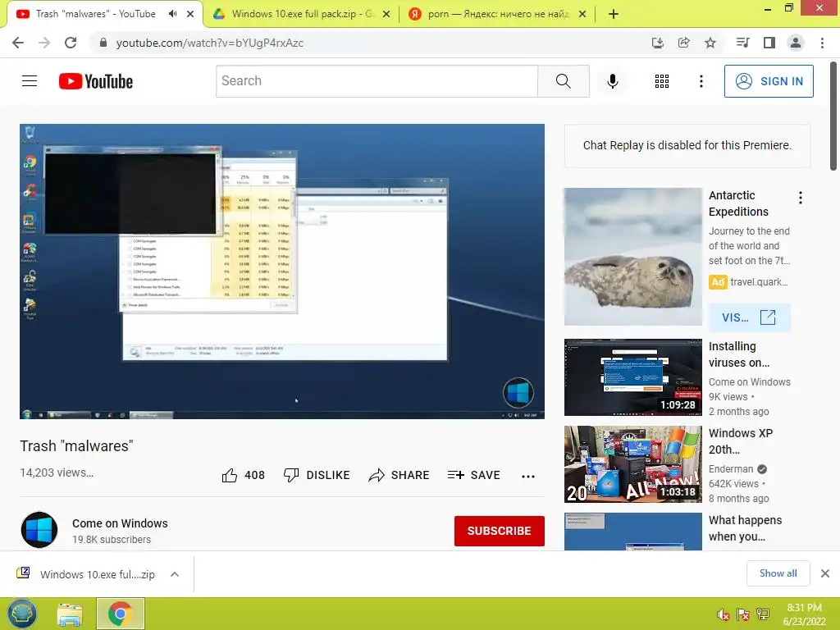Open a new browser tab
The image size is (840, 630).
click(x=614, y=14)
